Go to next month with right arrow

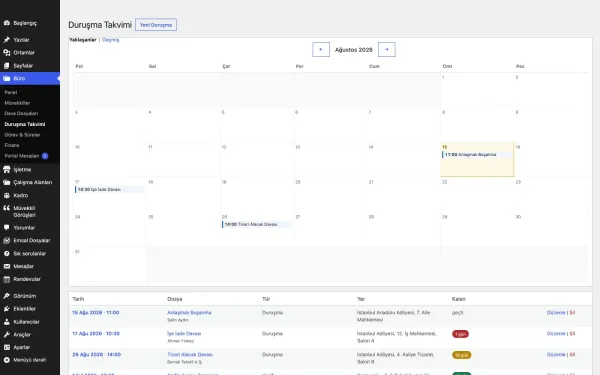point(386,49)
